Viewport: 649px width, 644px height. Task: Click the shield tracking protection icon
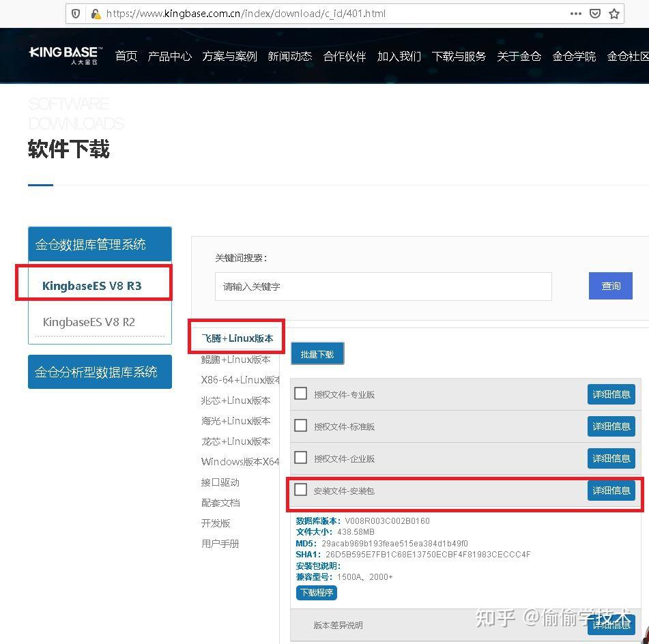click(76, 14)
